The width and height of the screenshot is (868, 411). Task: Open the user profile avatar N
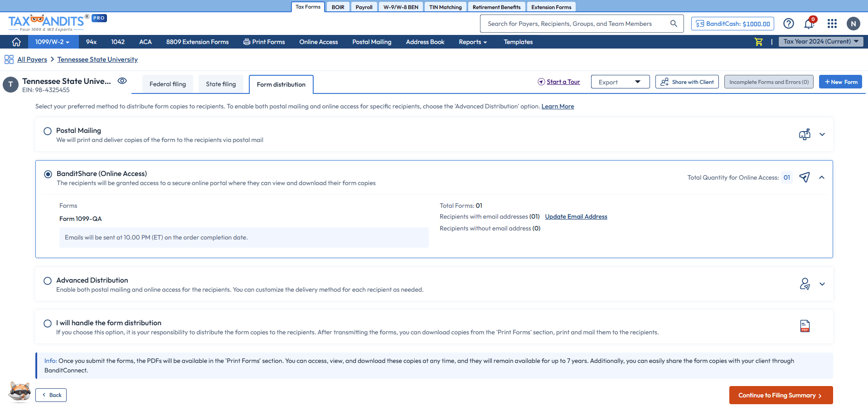coord(853,24)
